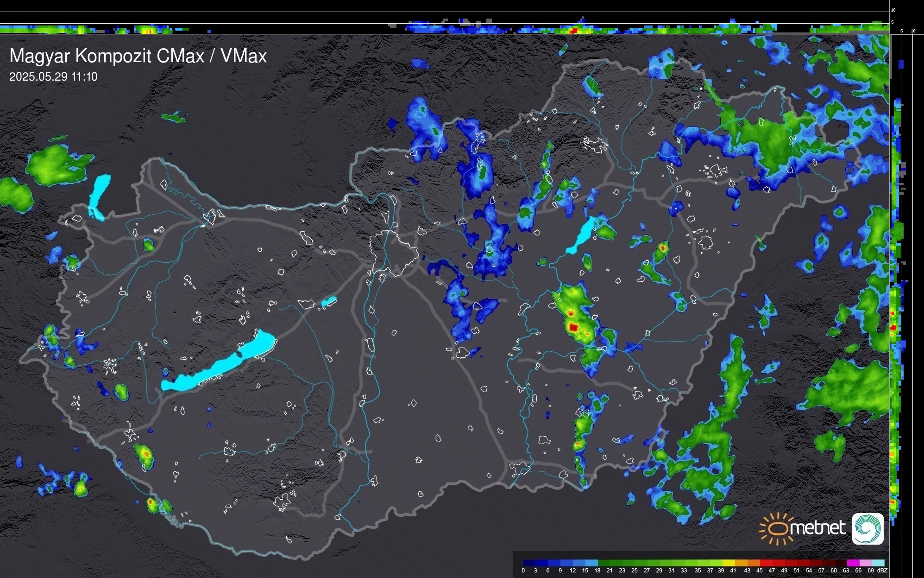The height and width of the screenshot is (578, 924).
Task: Click the top-right 10 km height label
Action: point(893,10)
